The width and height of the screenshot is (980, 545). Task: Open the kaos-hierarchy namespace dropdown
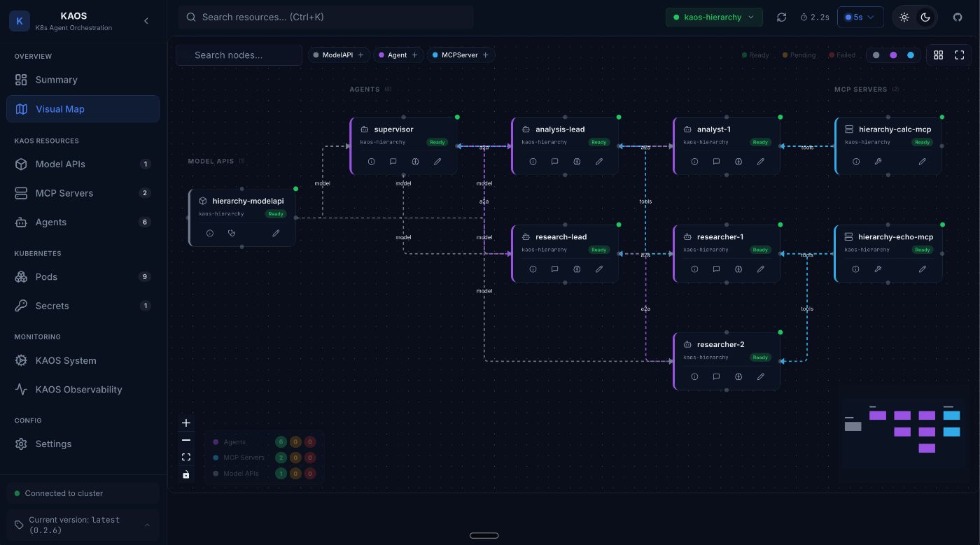(714, 17)
